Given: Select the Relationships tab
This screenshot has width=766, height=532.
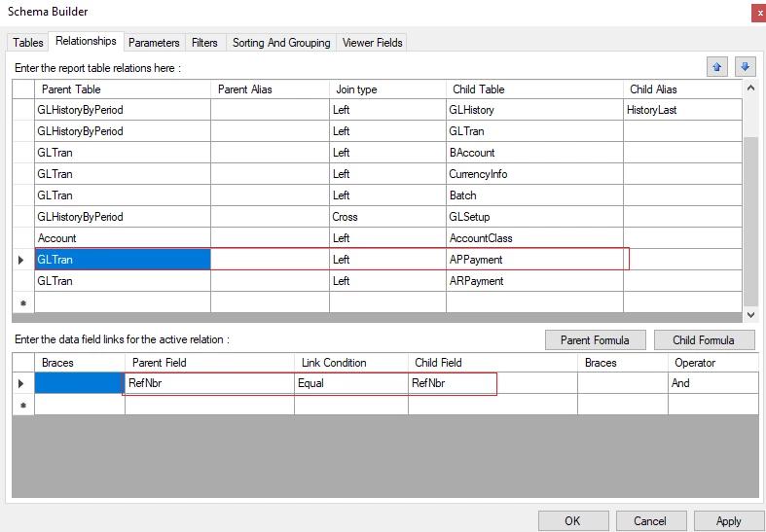Looking at the screenshot, I should point(86,41).
